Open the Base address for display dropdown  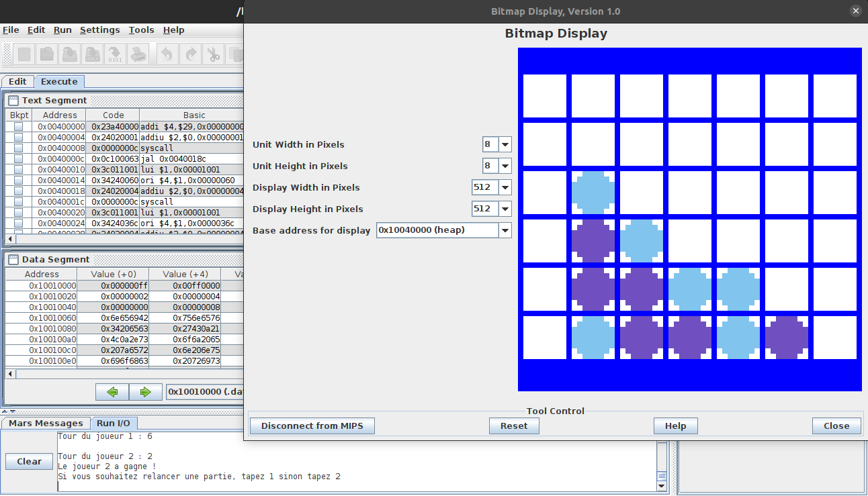(505, 230)
